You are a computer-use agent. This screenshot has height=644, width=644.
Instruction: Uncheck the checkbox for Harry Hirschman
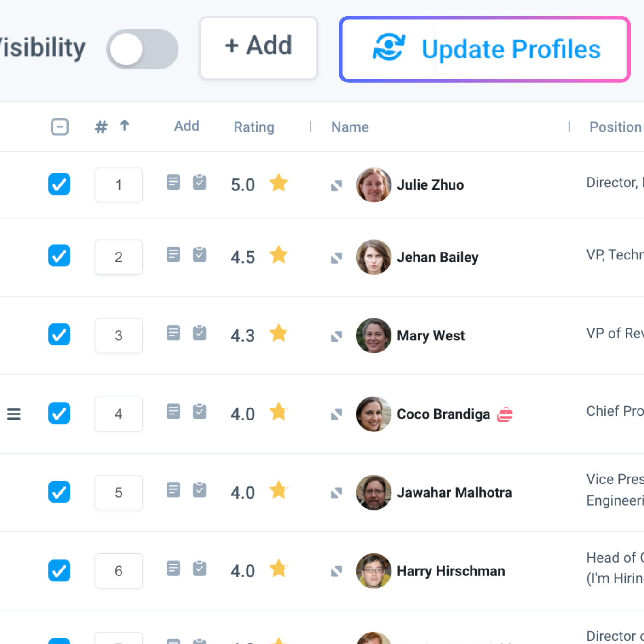pyautogui.click(x=59, y=571)
